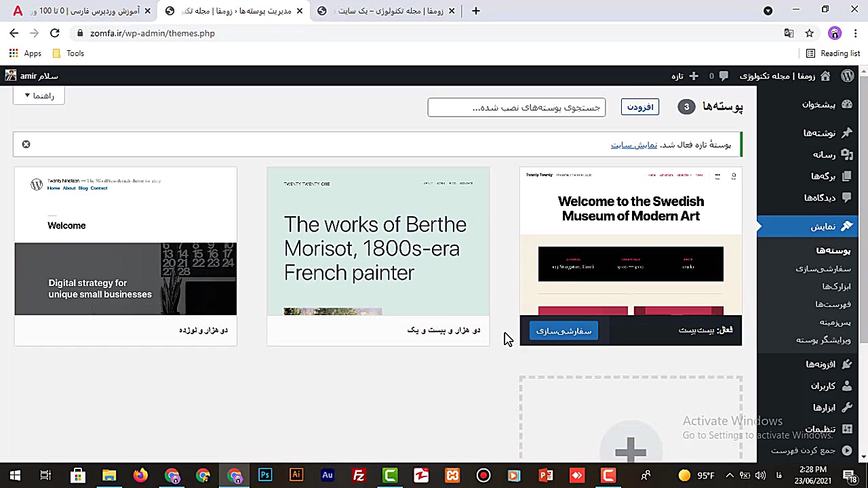
Task: Click the Add New (افزودن) theme button
Action: point(639,107)
